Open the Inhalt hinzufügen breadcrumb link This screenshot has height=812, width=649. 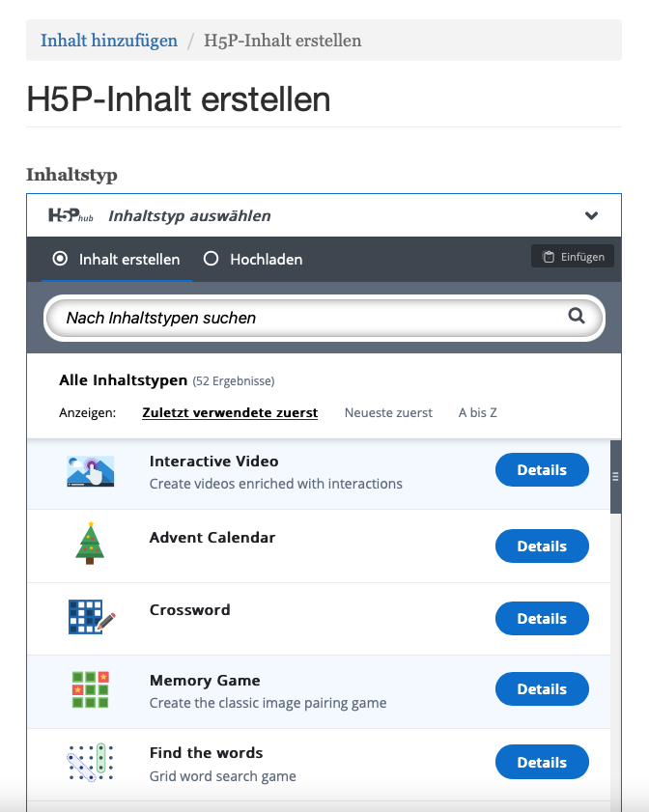click(109, 41)
